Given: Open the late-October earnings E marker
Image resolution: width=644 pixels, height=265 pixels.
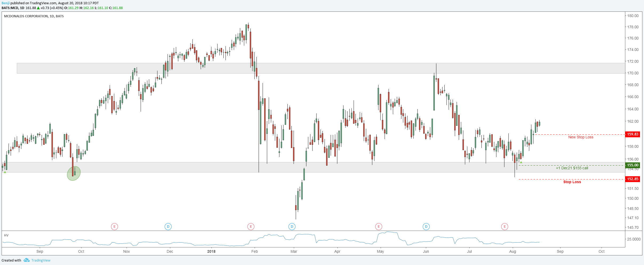Looking at the screenshot, I should click(114, 227).
